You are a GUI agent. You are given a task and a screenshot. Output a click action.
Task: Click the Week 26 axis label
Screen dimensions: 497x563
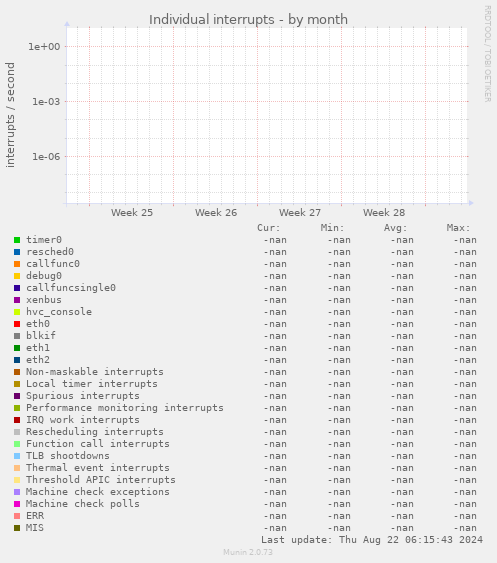pyautogui.click(x=216, y=213)
